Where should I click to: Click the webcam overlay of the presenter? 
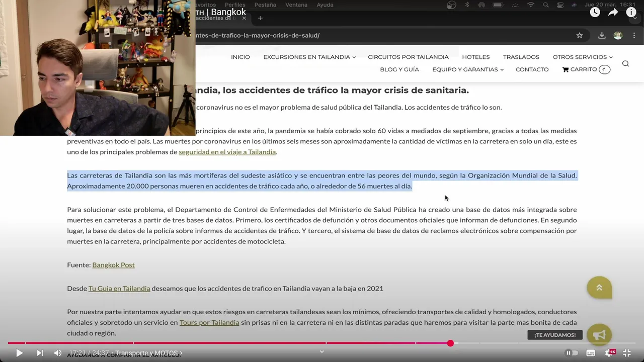coord(98,68)
